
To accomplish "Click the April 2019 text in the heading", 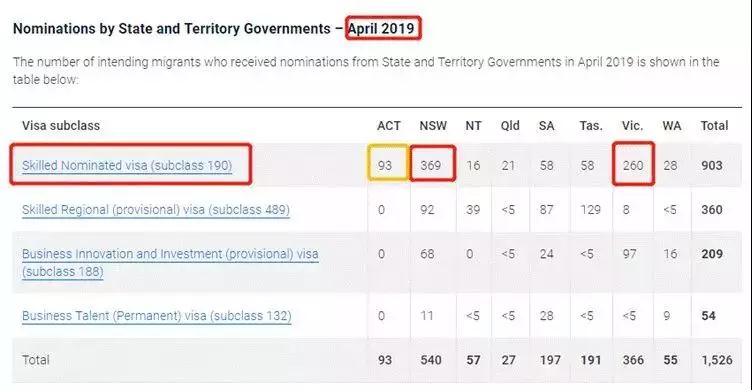I will (x=381, y=28).
